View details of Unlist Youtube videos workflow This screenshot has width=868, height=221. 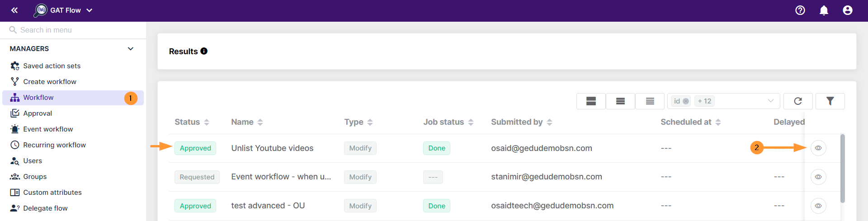tap(818, 148)
